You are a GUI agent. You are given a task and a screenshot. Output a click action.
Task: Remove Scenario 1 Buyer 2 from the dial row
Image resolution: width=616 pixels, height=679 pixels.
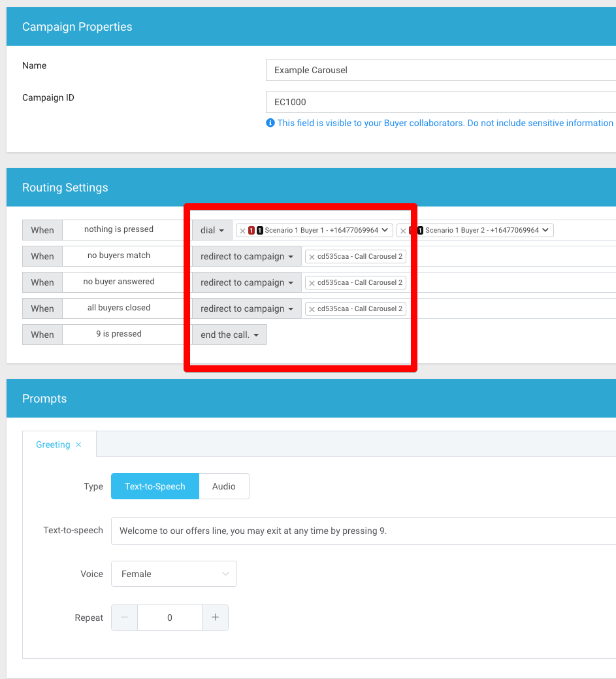[x=403, y=230]
